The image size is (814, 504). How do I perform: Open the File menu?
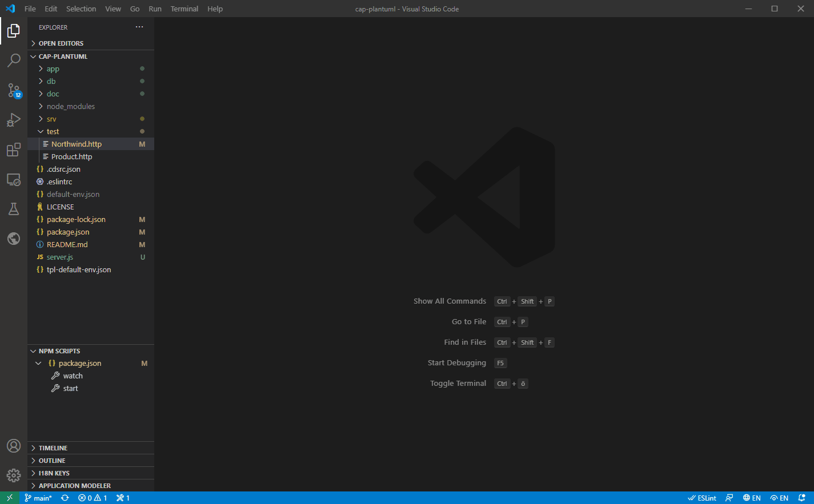30,9
